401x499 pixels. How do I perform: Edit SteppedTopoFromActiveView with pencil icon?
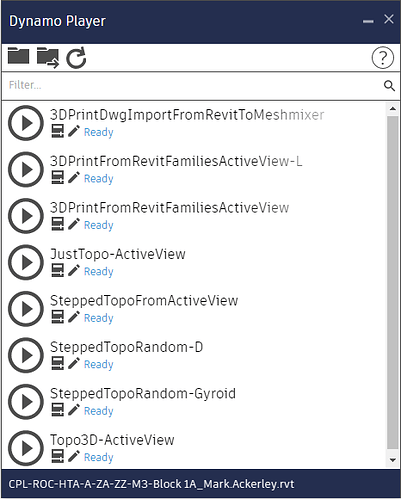point(74,317)
